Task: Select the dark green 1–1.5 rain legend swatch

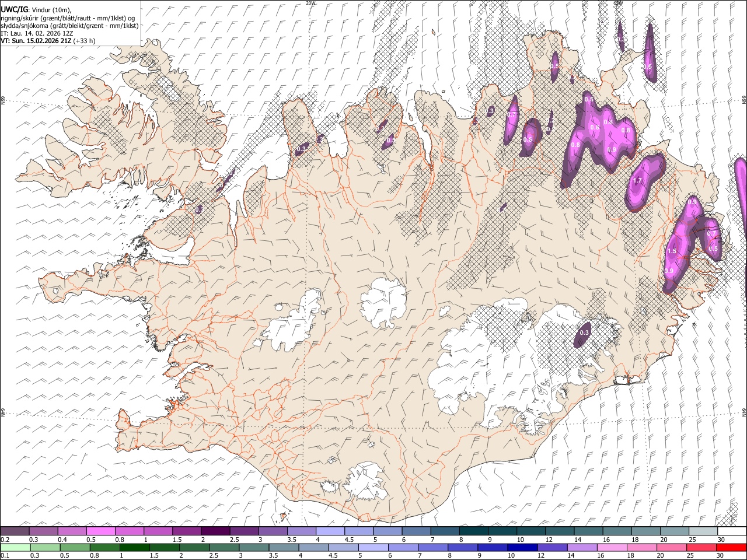Action: [x=135, y=547]
